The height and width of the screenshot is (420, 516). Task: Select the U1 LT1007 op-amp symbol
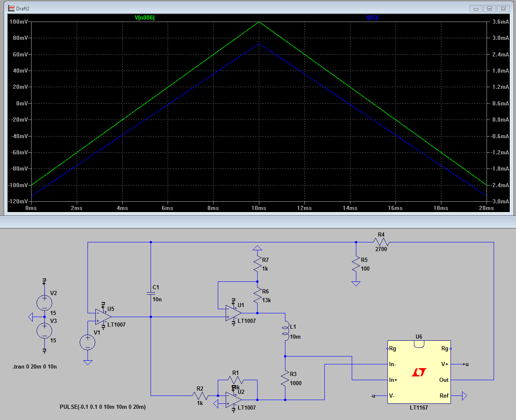(x=233, y=313)
